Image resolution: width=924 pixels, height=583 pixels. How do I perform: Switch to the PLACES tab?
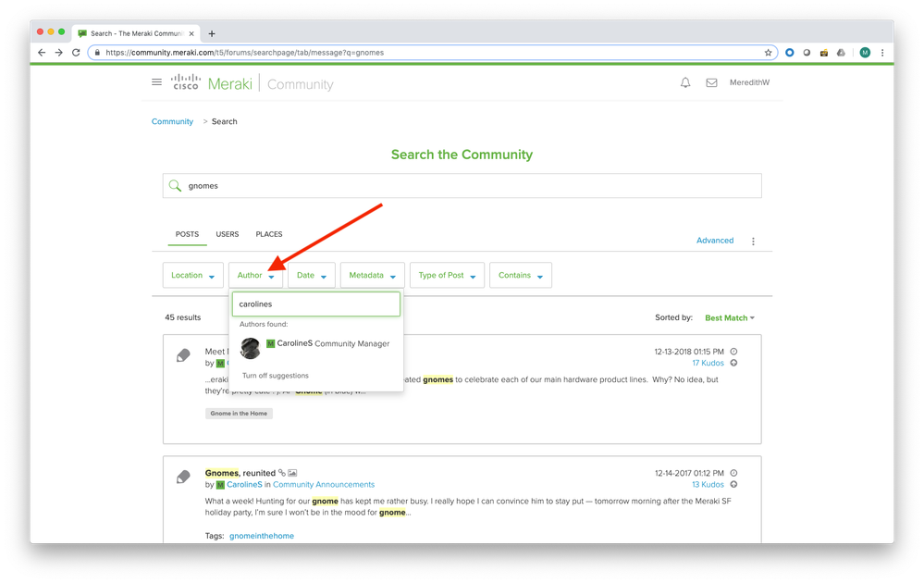click(x=269, y=234)
